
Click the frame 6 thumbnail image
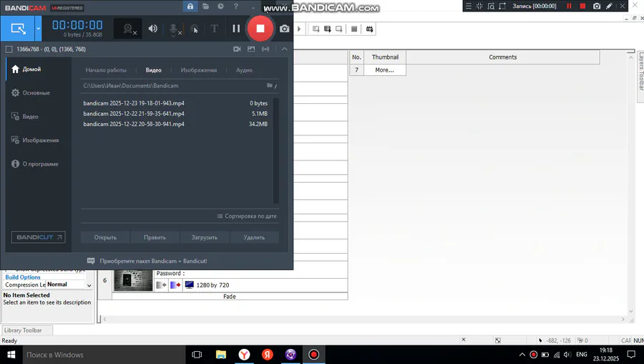pos(133,280)
